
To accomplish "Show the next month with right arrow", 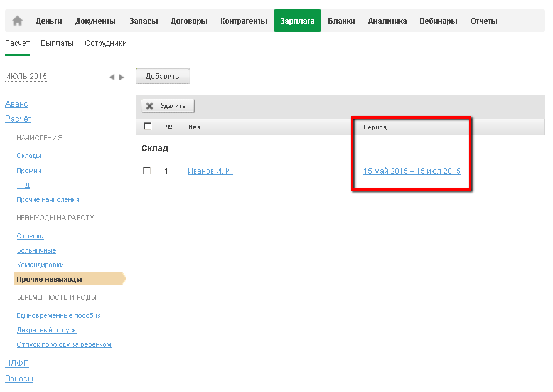I will click(x=122, y=77).
